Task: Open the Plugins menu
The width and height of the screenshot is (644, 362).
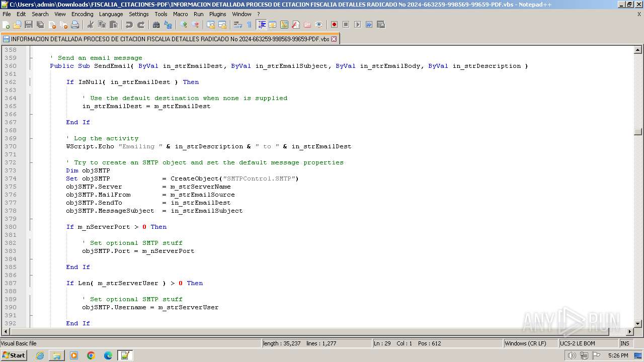Action: pos(218,14)
